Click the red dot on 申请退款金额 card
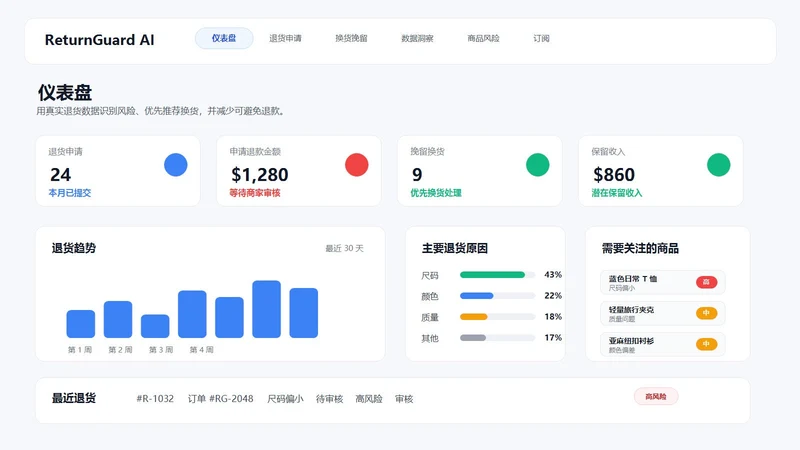This screenshot has height=450, width=800. coord(357,165)
